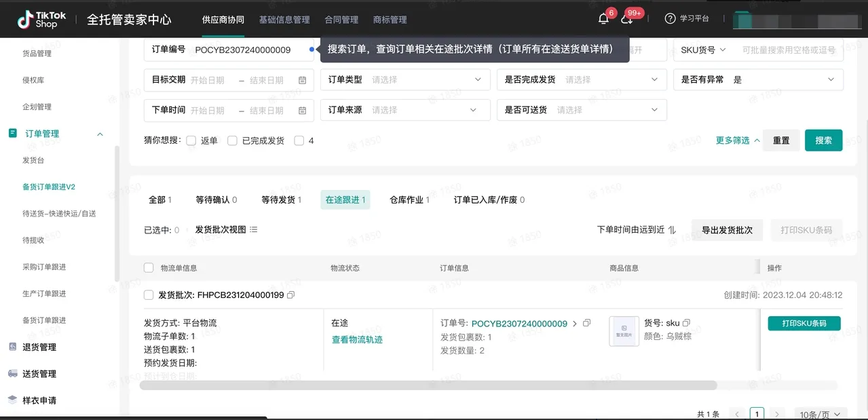Image resolution: width=868 pixels, height=420 pixels.
Task: Select the 发货批次 FHPCB231204000199 row checkbox
Action: (149, 296)
